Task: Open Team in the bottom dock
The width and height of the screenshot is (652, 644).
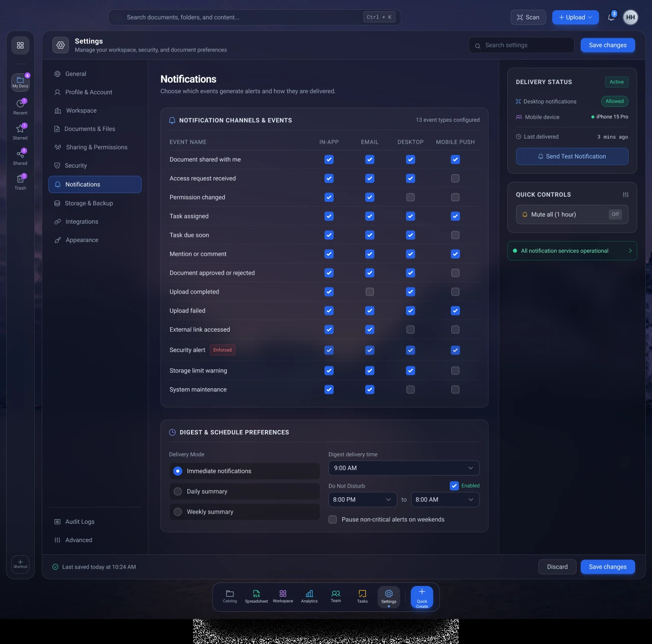Action: 336,597
